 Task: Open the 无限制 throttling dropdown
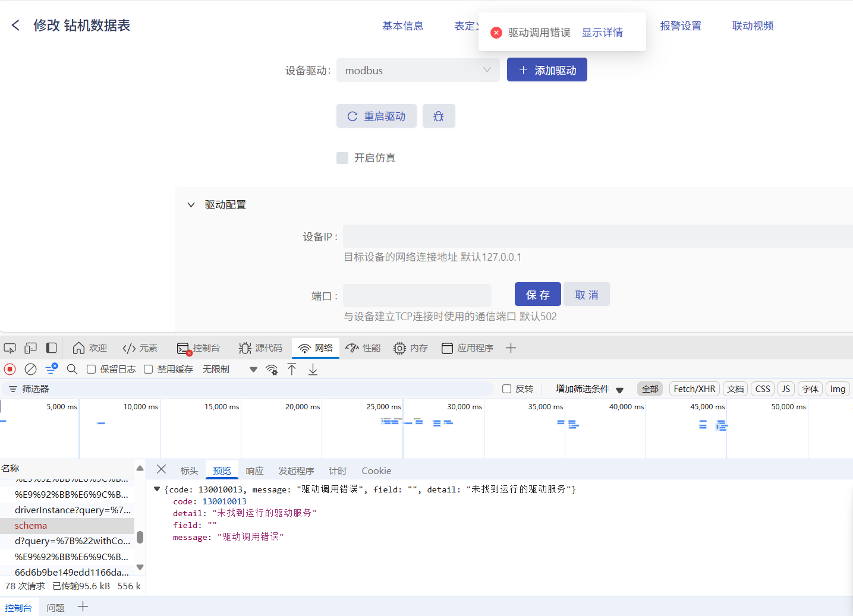tap(229, 369)
